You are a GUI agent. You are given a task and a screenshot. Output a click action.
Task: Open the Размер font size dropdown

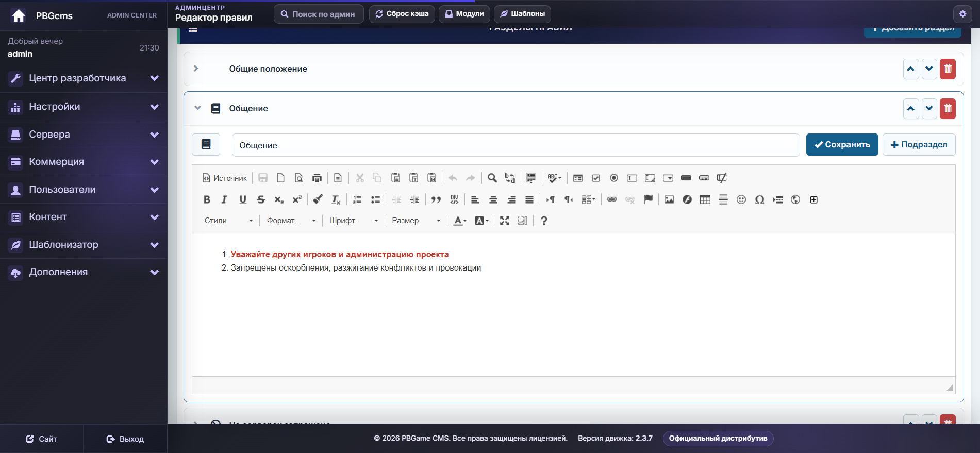[416, 221]
